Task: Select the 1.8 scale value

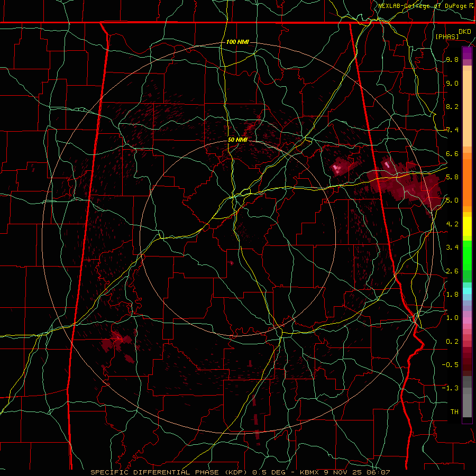Action: click(452, 295)
